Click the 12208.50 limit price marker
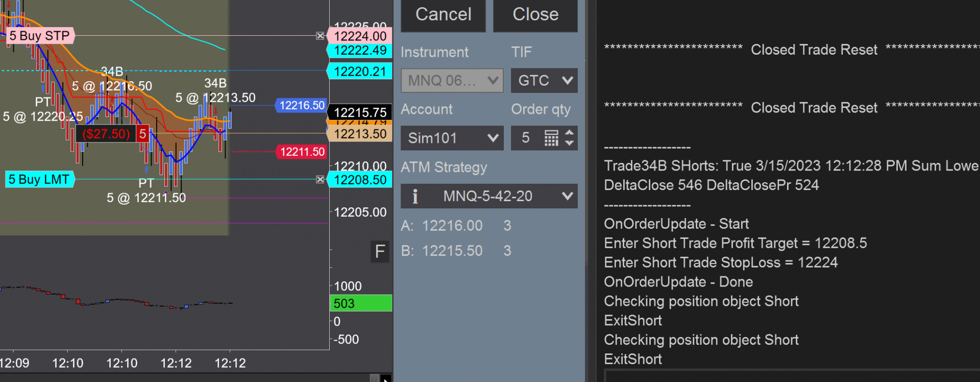This screenshot has width=980, height=382. pyautogui.click(x=360, y=180)
